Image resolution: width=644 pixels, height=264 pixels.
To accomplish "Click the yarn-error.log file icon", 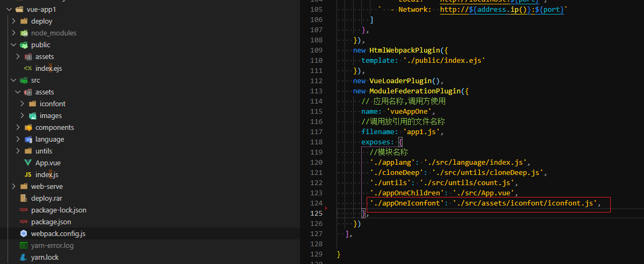I will coord(24,246).
